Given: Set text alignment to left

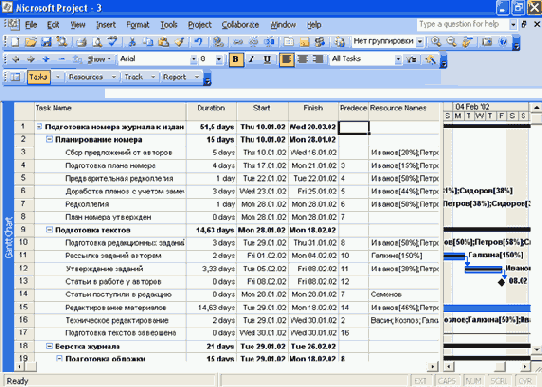Looking at the screenshot, I should click(x=287, y=59).
